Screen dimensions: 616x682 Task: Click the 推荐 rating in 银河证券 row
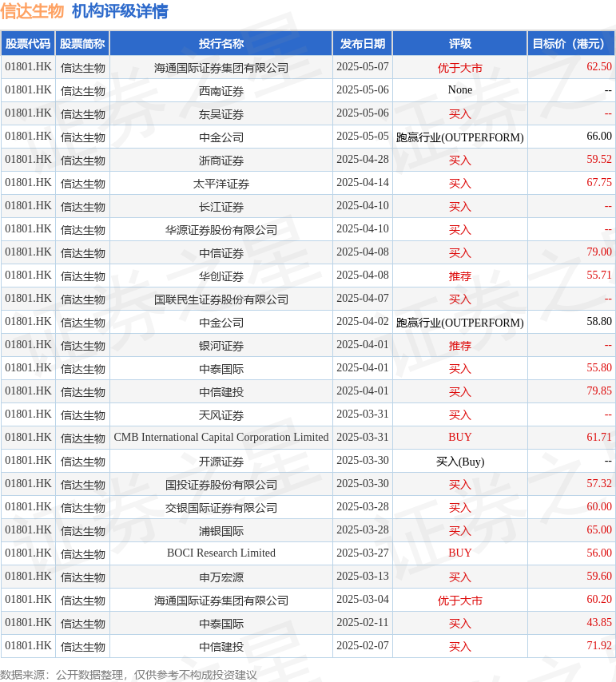pos(460,345)
